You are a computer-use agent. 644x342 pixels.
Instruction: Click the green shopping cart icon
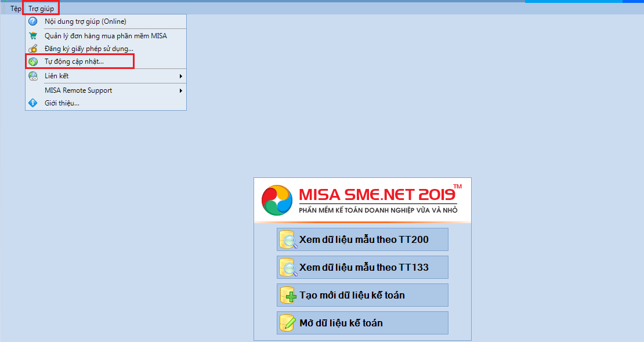(x=33, y=36)
